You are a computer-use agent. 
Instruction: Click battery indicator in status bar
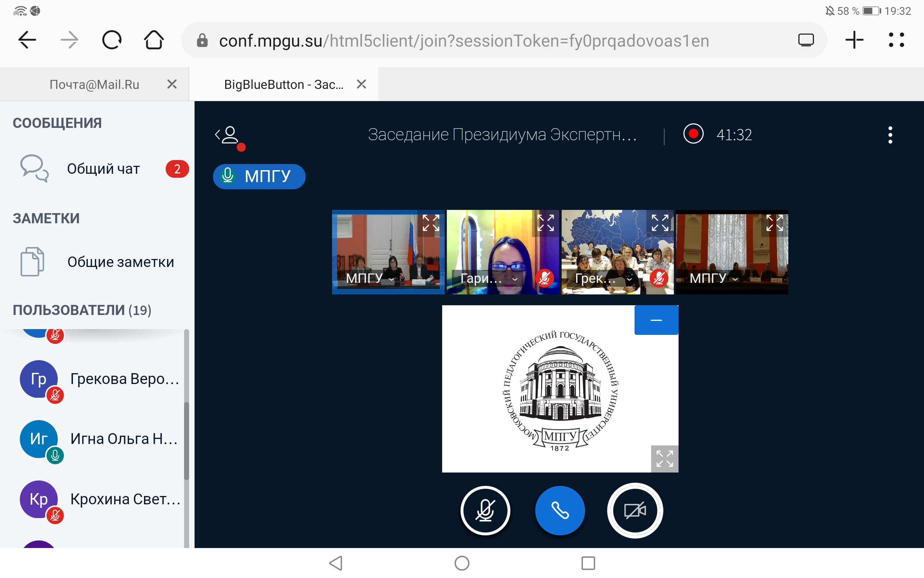[x=872, y=11]
